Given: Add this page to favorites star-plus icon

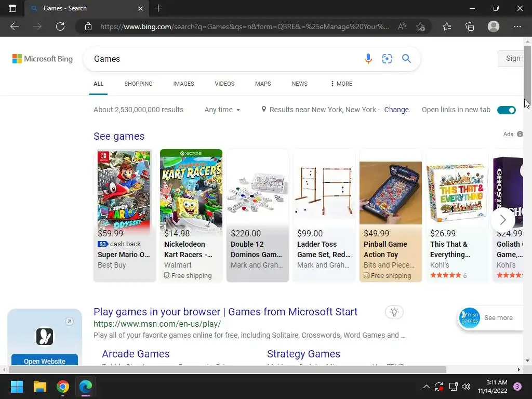Looking at the screenshot, I should [x=421, y=26].
